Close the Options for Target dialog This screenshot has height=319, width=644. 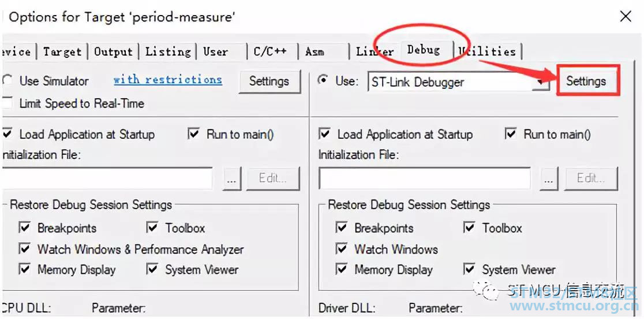626,17
